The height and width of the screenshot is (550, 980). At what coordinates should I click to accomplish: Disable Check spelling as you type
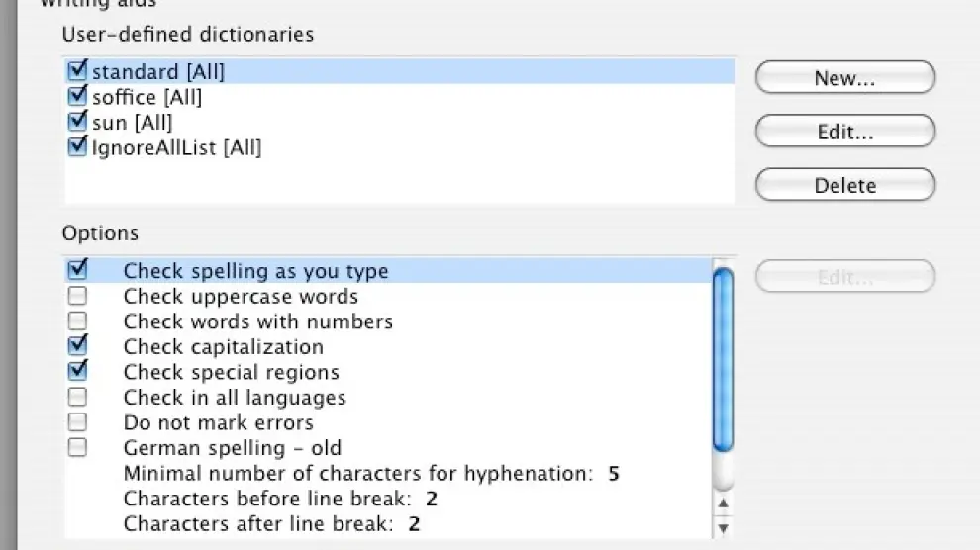click(x=77, y=270)
